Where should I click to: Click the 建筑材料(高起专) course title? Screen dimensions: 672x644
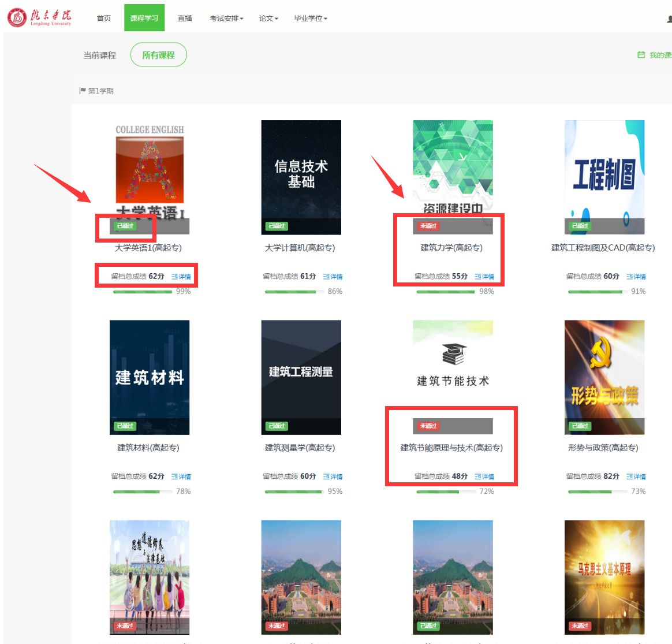tap(148, 448)
